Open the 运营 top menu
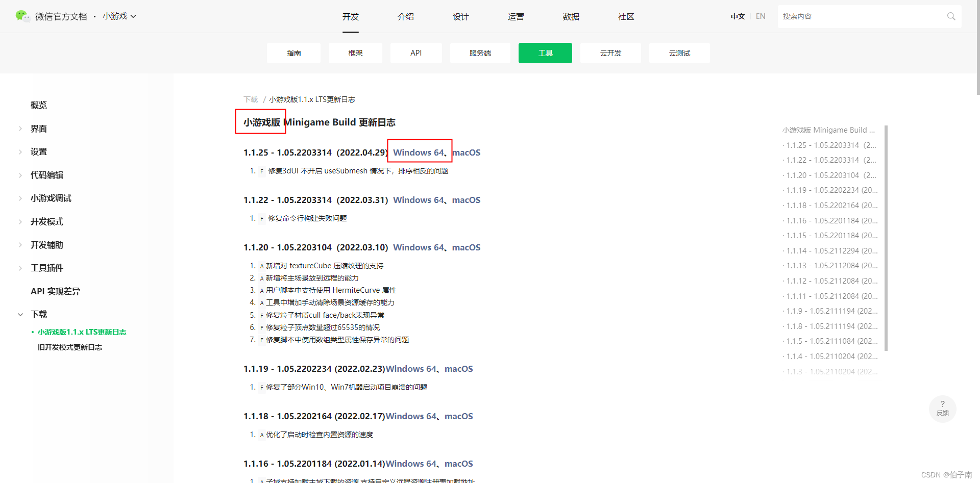The image size is (980, 483). (516, 17)
